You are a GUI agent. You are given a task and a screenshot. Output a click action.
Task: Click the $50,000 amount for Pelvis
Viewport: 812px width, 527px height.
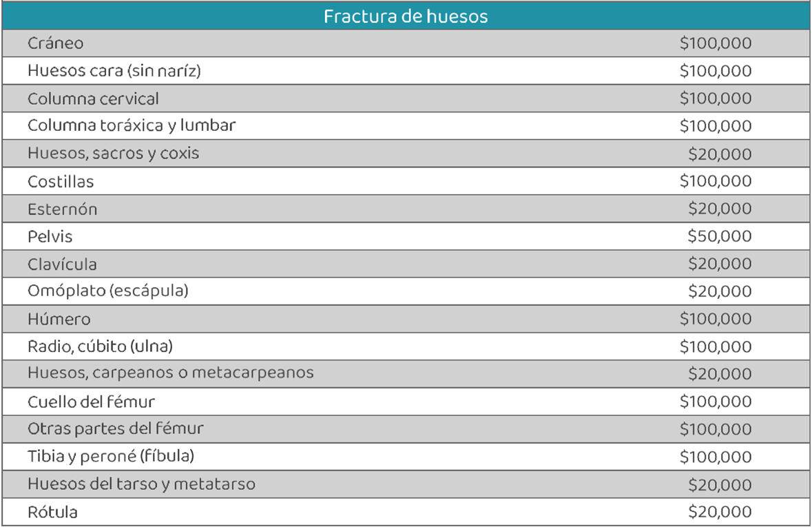[x=719, y=237]
